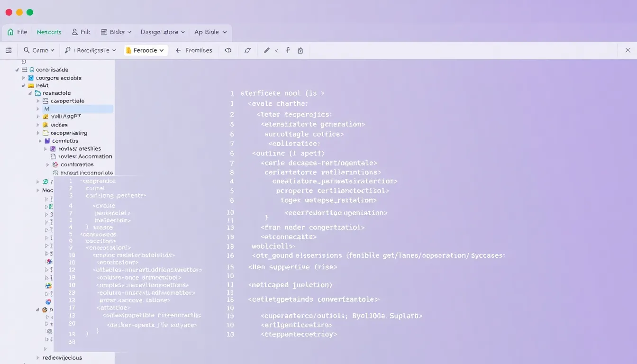Click the sidebar panel icon at toolbar left
Viewport: 637px width, 364px height.
pos(8,50)
